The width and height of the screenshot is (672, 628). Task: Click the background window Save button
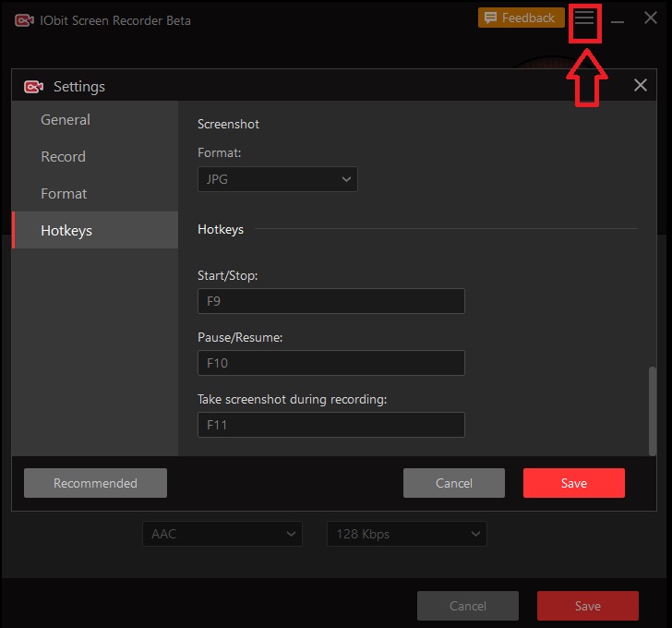[x=588, y=606]
